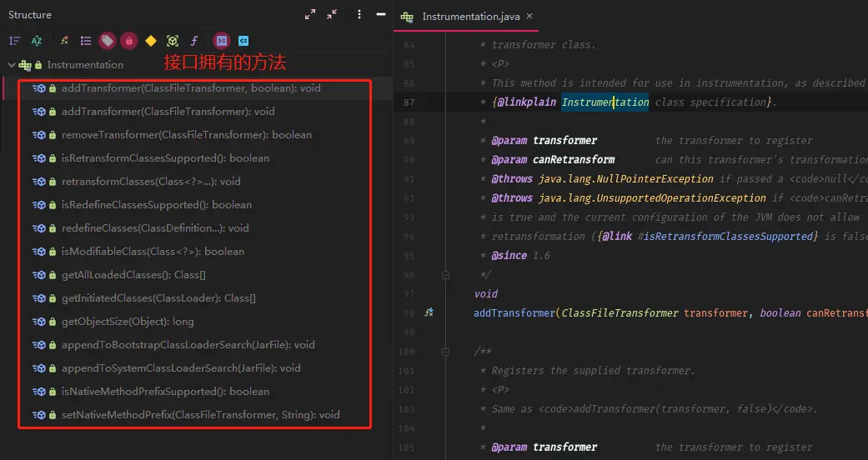Click java.lang.UnsupportedOperationException on line 92

[x=652, y=198]
